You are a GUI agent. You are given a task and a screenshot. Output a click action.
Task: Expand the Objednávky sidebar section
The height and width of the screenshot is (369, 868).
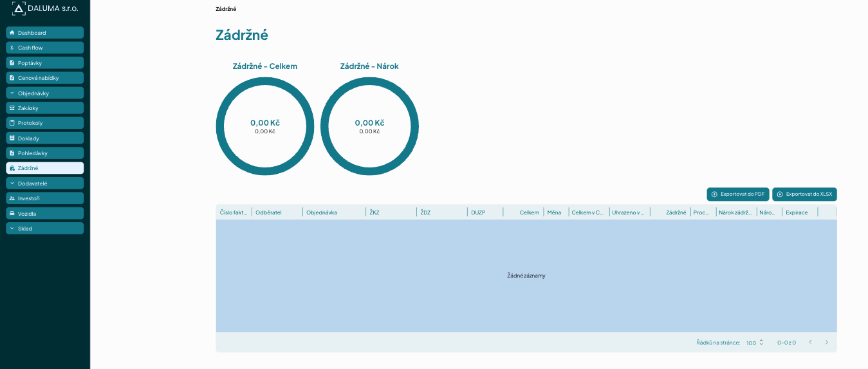[x=45, y=93]
